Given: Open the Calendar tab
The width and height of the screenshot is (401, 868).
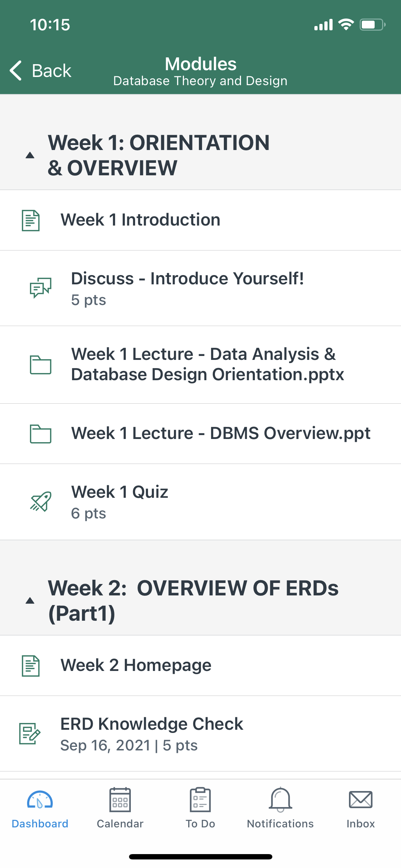Looking at the screenshot, I should pos(120,808).
